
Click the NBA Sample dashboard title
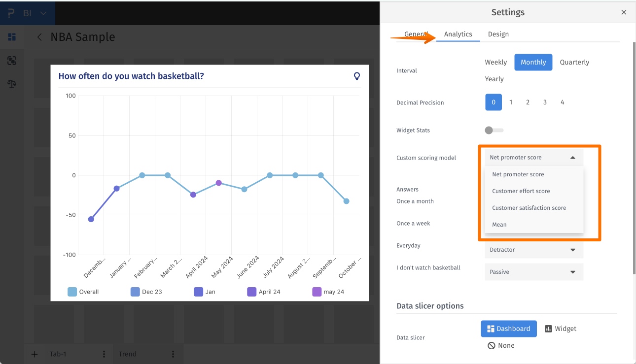pyautogui.click(x=83, y=37)
